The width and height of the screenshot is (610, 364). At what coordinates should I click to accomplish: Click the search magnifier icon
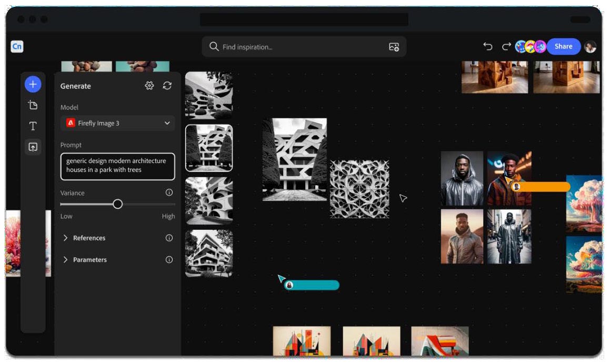[214, 47]
